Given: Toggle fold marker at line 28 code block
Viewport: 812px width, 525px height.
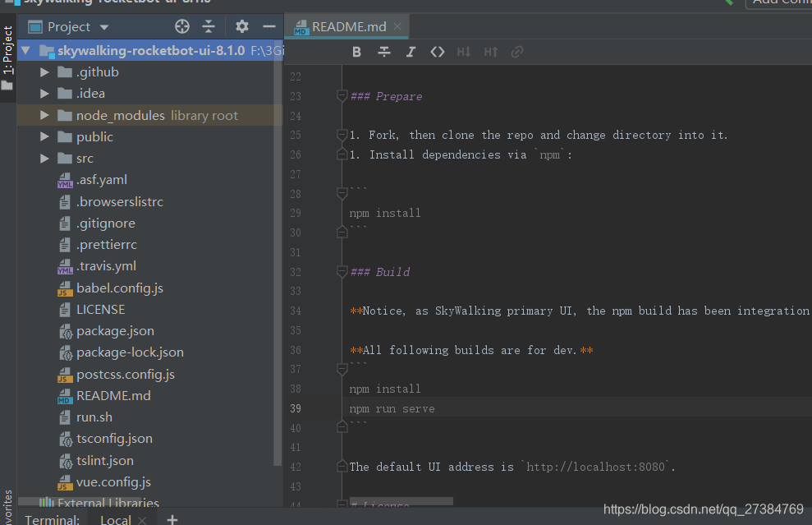Looking at the screenshot, I should tap(342, 193).
